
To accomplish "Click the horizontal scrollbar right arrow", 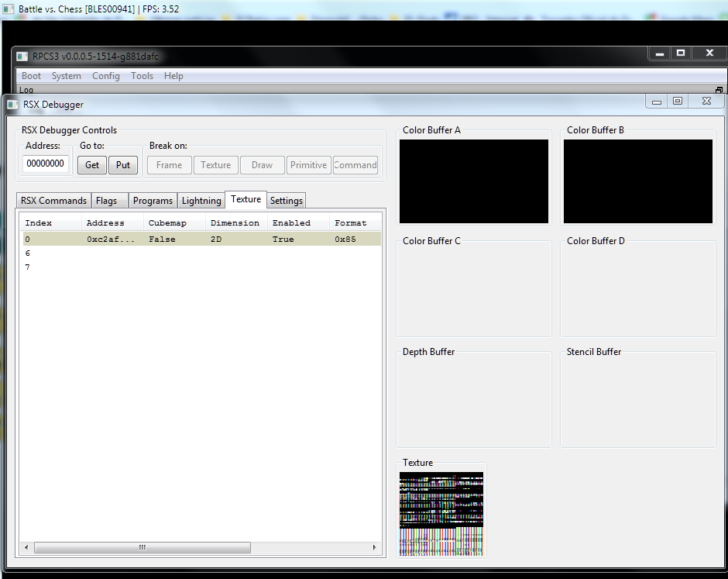I will [376, 547].
